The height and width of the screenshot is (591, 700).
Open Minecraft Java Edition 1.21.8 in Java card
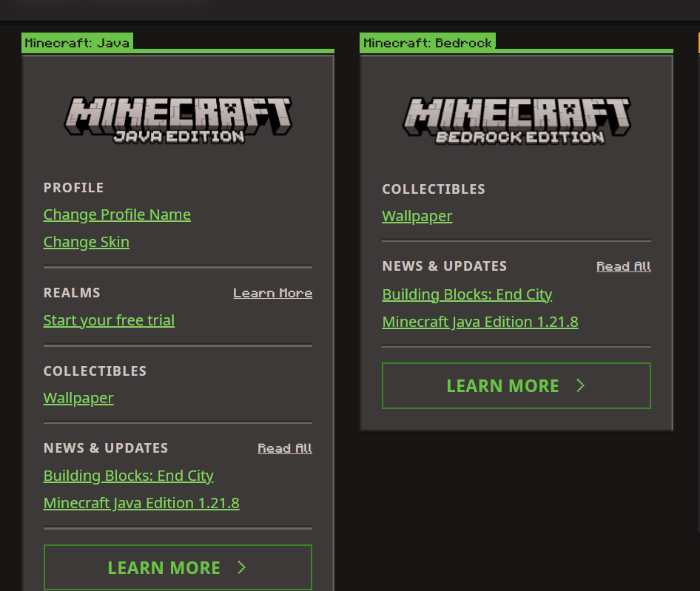coord(141,503)
